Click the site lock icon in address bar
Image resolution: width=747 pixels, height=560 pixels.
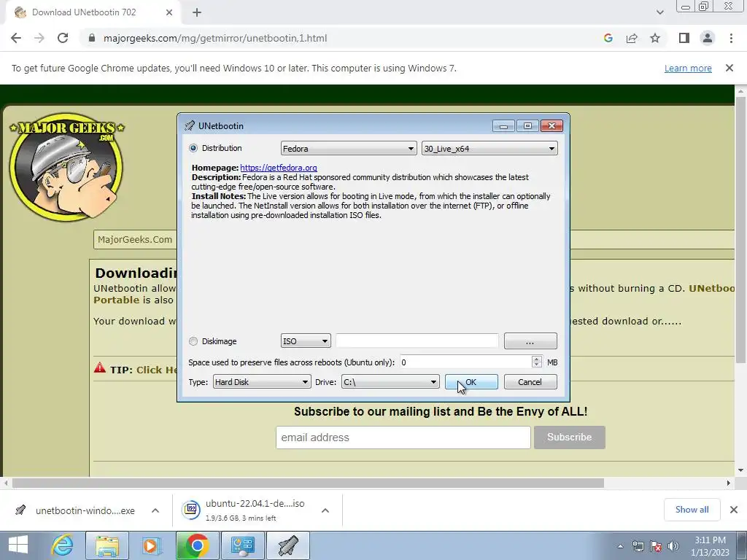[x=92, y=38]
